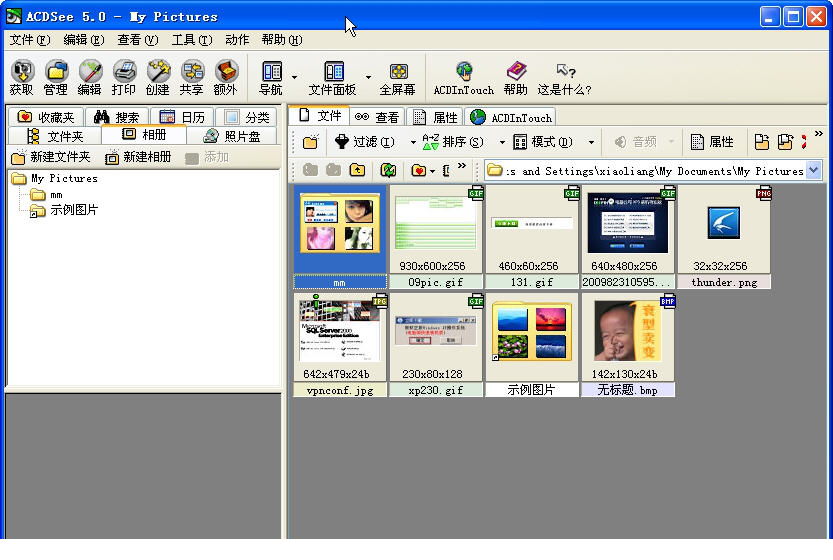Open the 过滤 (Filter) dropdown
The image size is (833, 560).
click(x=365, y=142)
